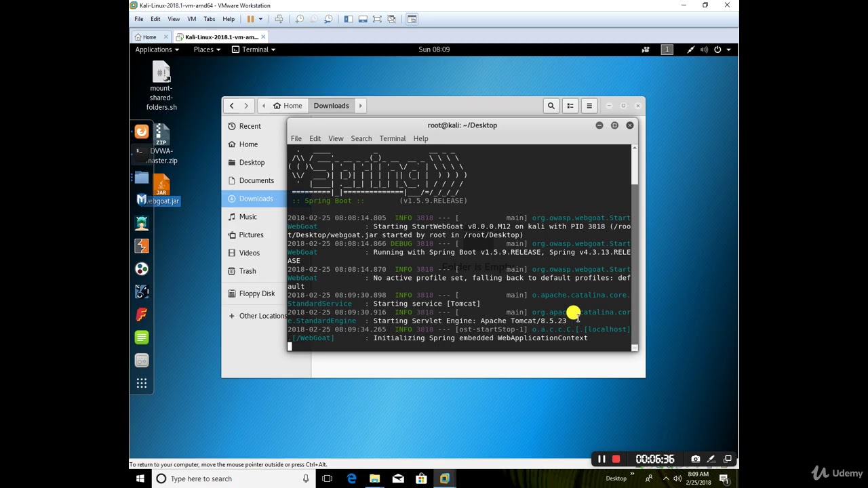Open the terminal Search menu
Viewport: 868px width, 488px height.
(361, 138)
